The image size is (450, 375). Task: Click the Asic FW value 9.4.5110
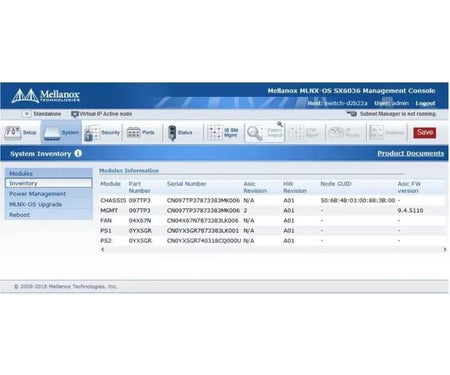pos(410,210)
